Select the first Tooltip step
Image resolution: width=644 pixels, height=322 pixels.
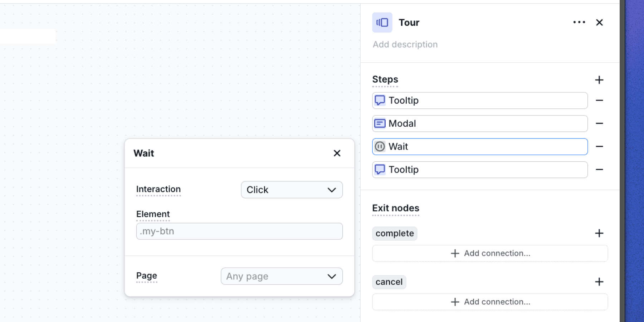[479, 101]
